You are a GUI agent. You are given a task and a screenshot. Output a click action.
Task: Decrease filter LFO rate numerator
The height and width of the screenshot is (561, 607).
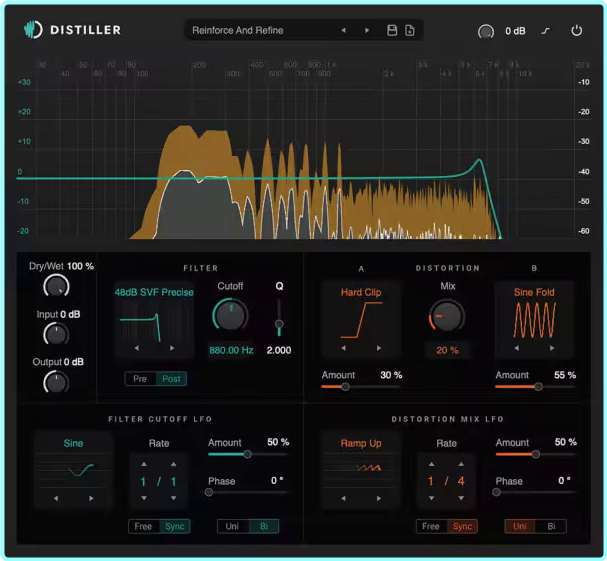(144, 498)
